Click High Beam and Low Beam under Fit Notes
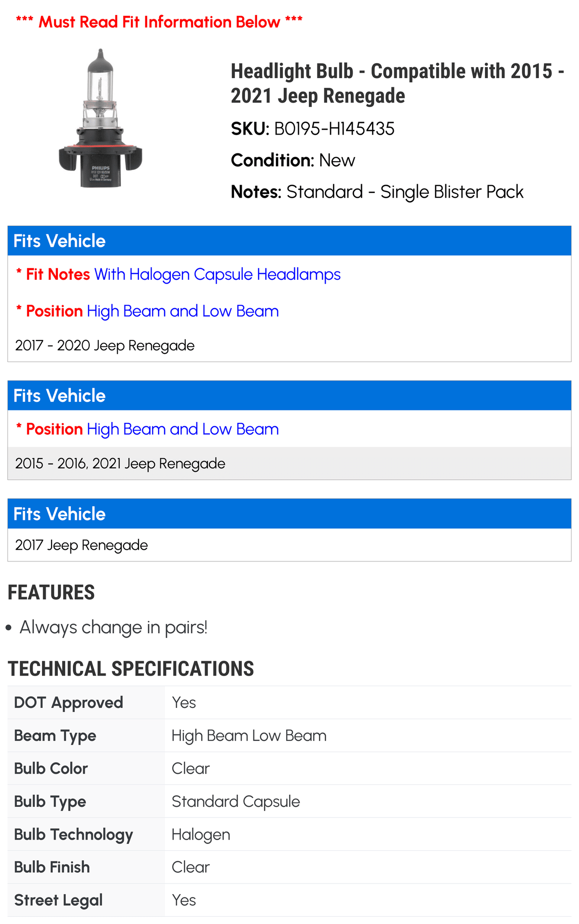 tap(183, 311)
